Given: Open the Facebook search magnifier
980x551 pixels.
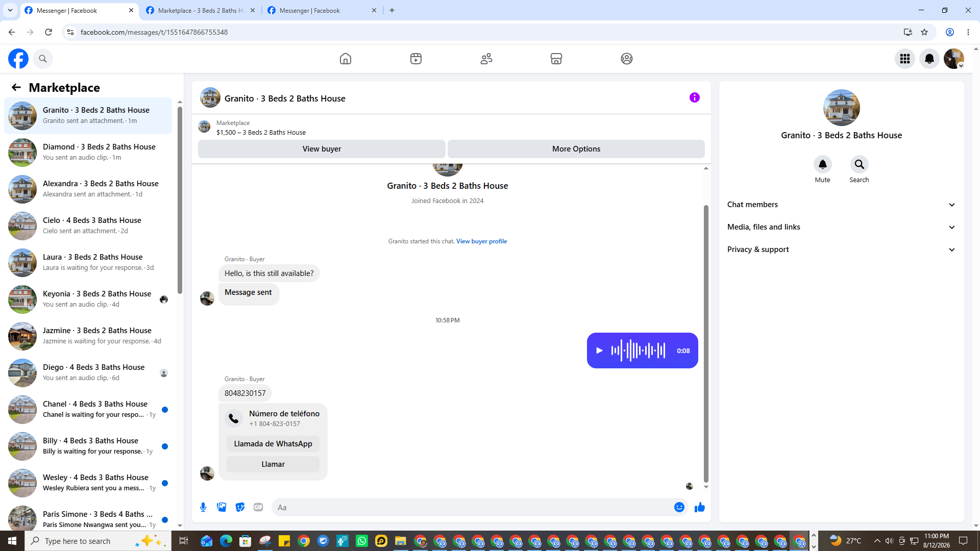Looking at the screenshot, I should pos(43,59).
